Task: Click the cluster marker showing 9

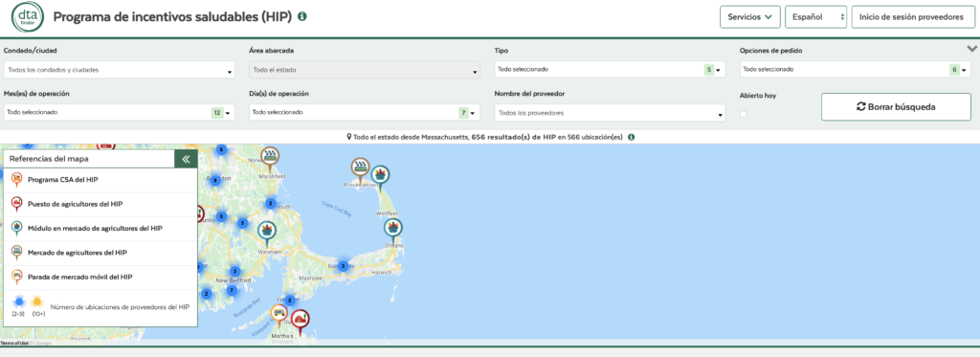Action: pyautogui.click(x=215, y=181)
